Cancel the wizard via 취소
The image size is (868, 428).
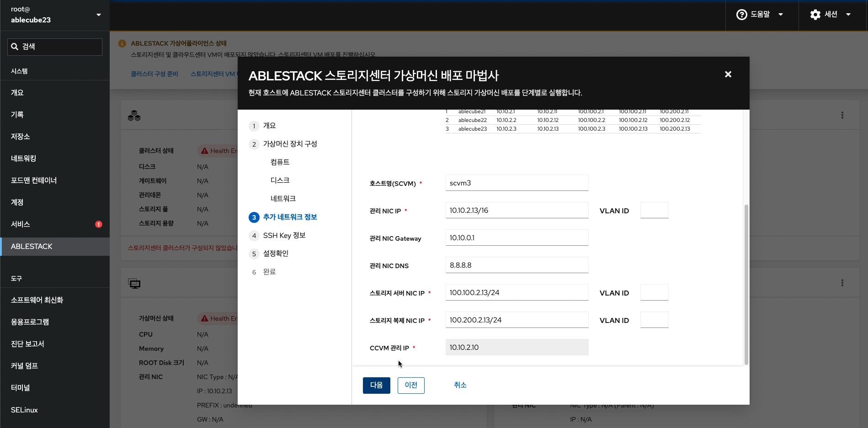point(460,385)
